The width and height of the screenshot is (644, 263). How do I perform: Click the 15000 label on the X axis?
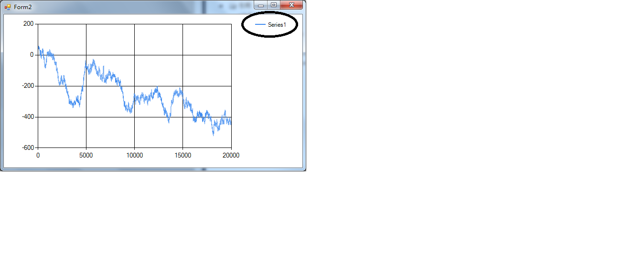point(182,155)
